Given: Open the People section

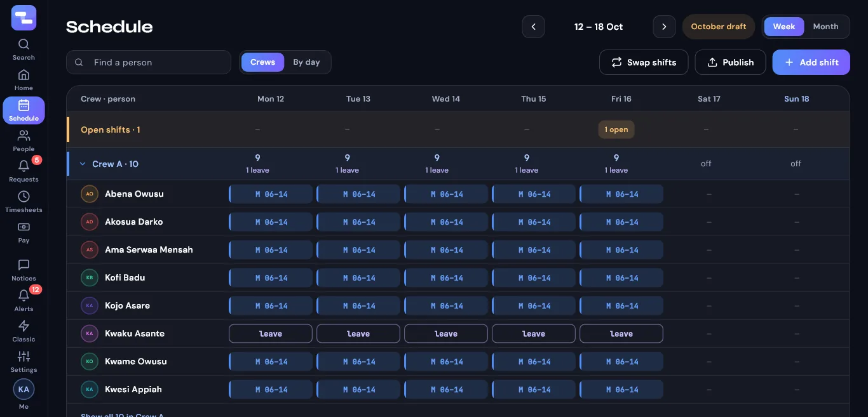Looking at the screenshot, I should 24,141.
